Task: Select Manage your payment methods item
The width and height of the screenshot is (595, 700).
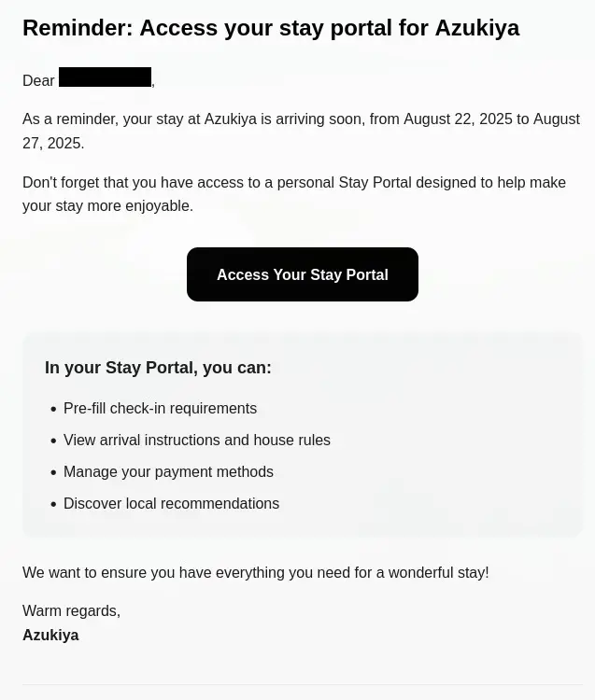Action: 168,472
